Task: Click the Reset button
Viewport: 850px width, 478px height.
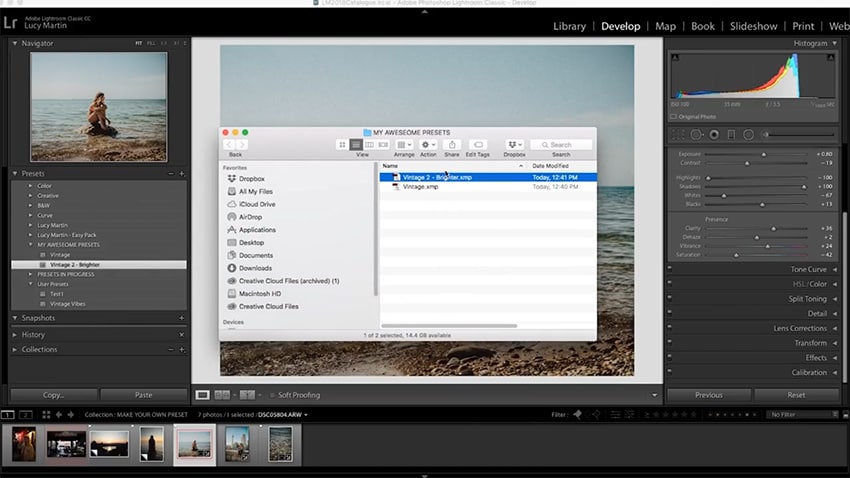Action: [796, 395]
